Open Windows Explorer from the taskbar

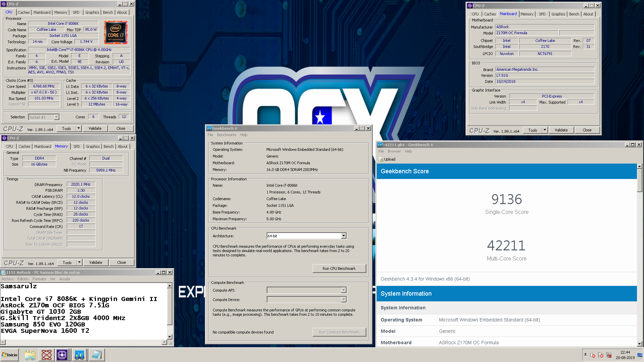(x=30, y=355)
